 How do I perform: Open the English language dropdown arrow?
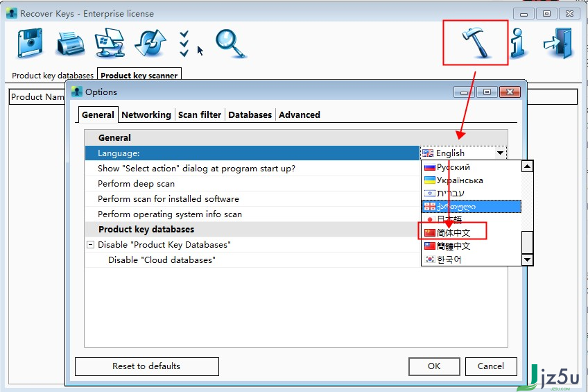500,153
